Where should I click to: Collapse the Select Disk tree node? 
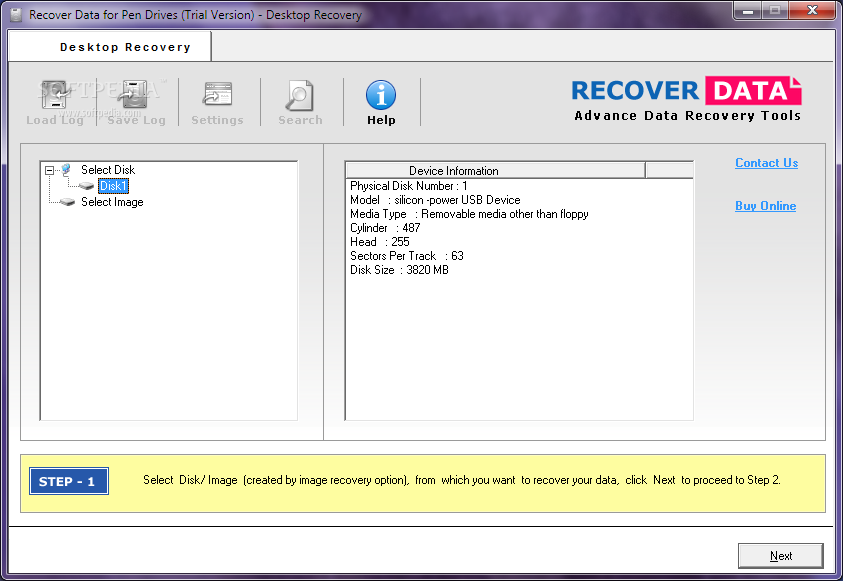click(49, 170)
